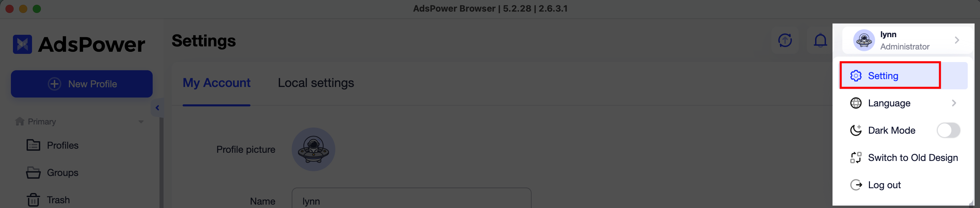Click the Log out arrow icon

click(856, 185)
